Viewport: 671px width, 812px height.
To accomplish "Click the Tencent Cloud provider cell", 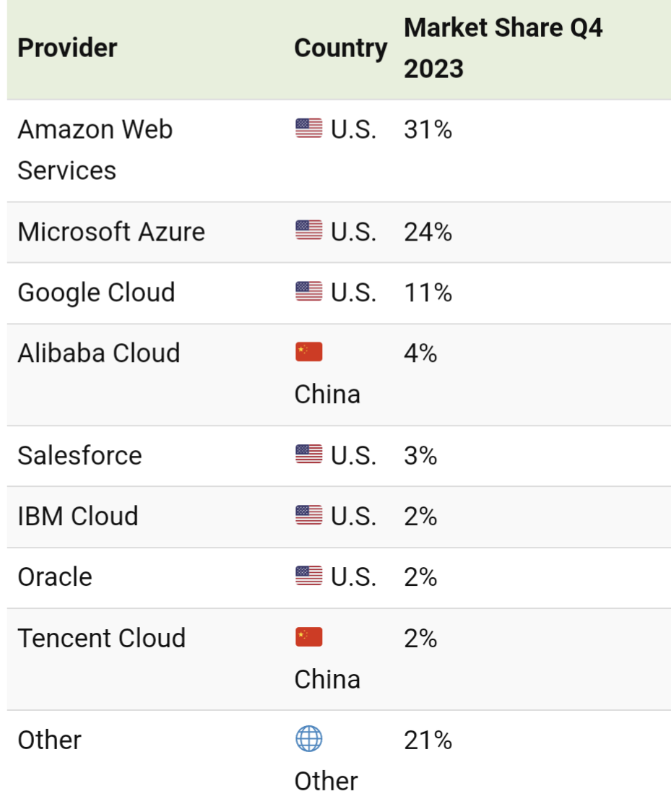I will pyautogui.click(x=101, y=638).
